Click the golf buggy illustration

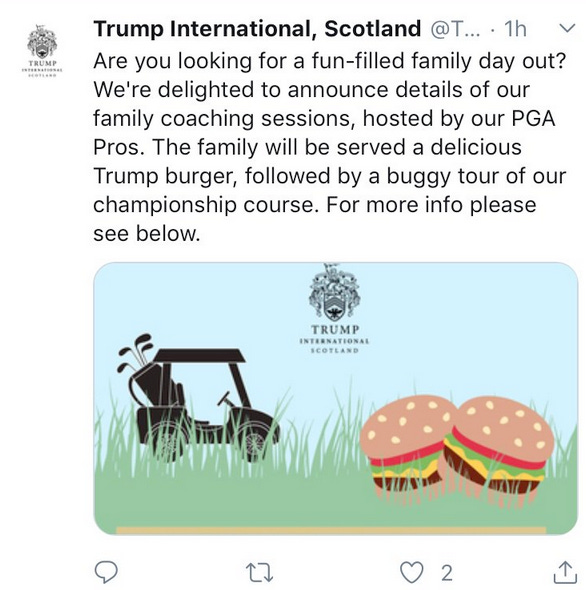tap(198, 398)
